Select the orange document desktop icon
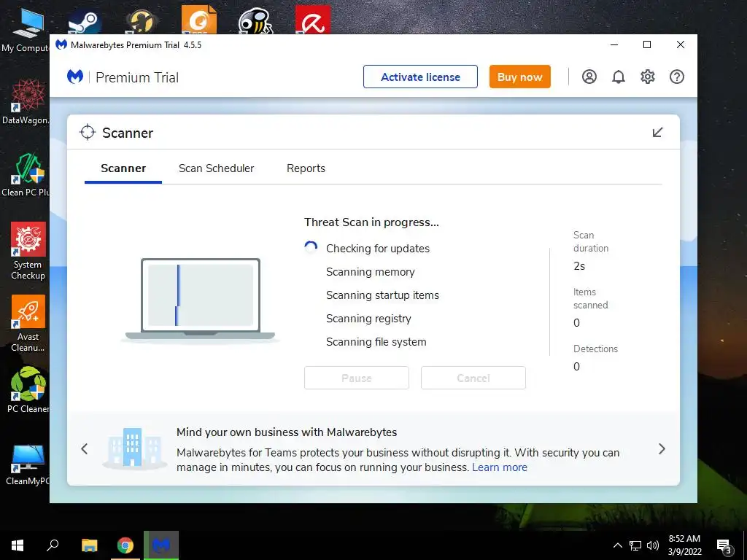This screenshot has width=747, height=560. point(198,20)
